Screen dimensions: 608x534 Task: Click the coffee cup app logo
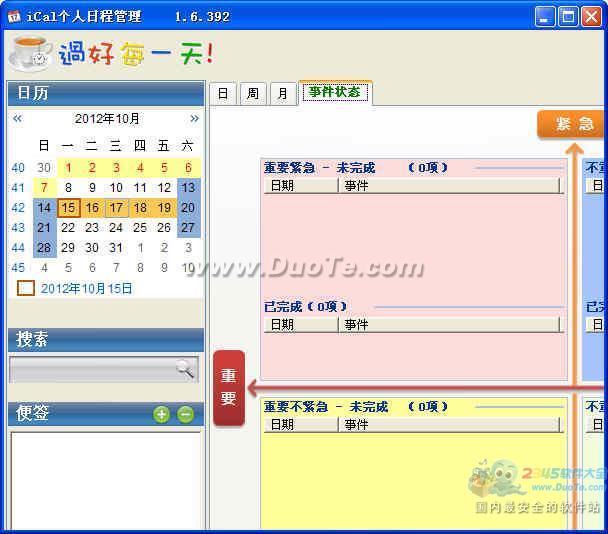[30, 52]
